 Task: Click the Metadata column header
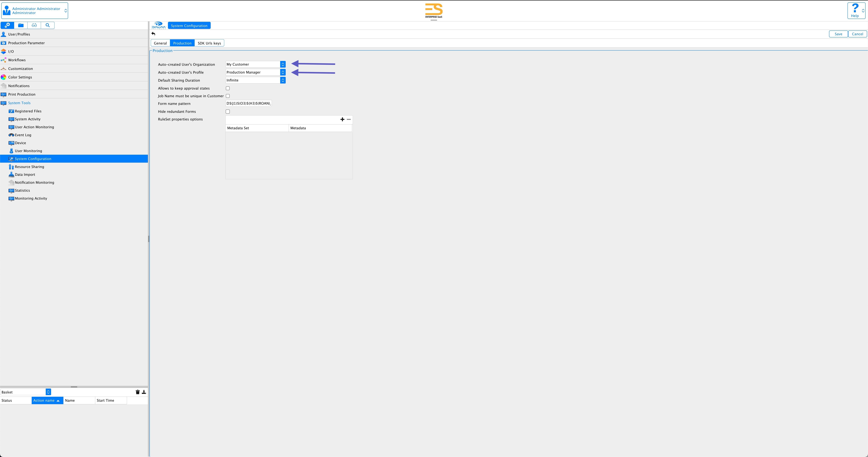[320, 128]
